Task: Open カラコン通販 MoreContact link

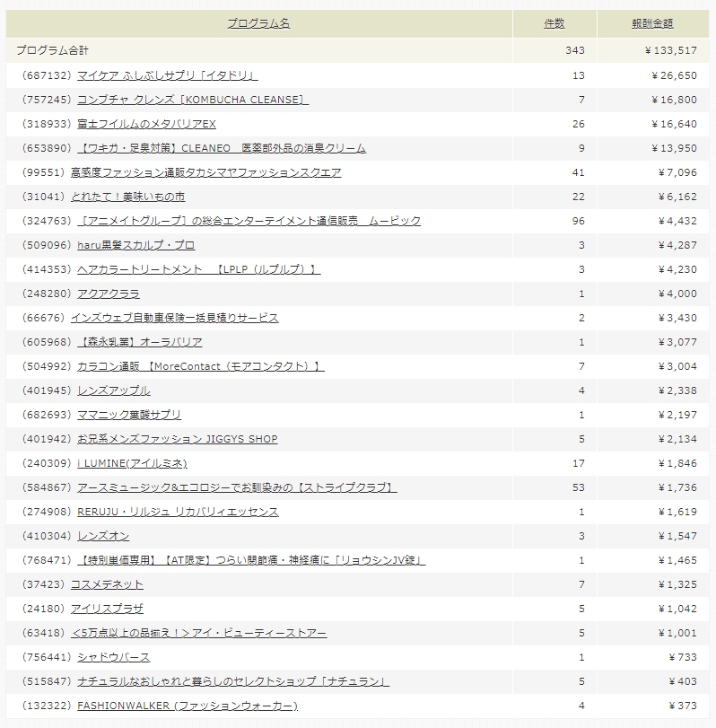Action: point(200,366)
